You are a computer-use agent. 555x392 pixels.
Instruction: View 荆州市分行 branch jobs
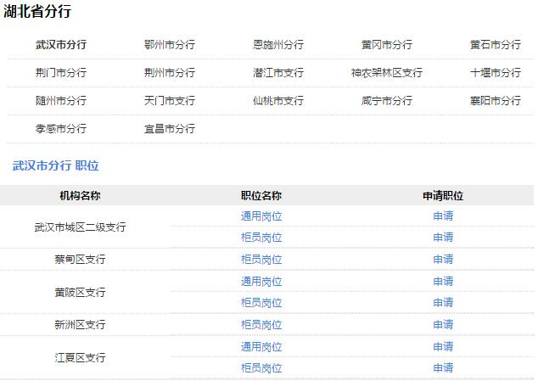169,73
